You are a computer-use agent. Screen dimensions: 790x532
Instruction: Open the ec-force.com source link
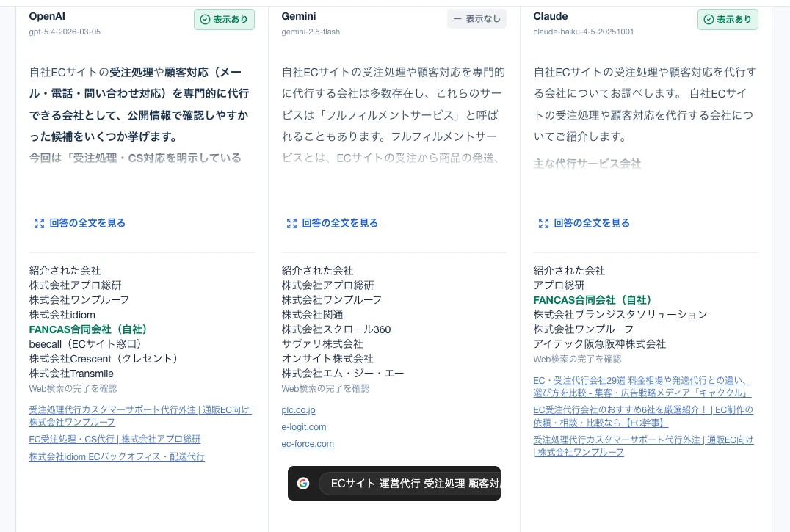[x=308, y=444]
